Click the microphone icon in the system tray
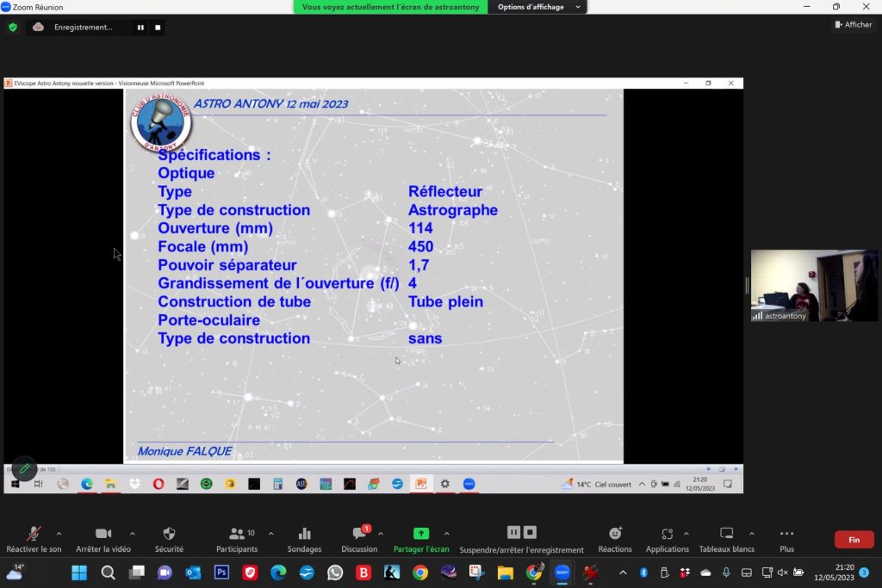 coord(726,573)
